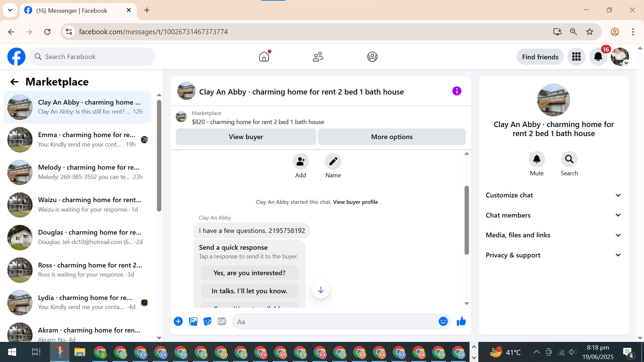Click the Search Facebook field
Image resolution: width=644 pixels, height=362 pixels.
(x=92, y=57)
